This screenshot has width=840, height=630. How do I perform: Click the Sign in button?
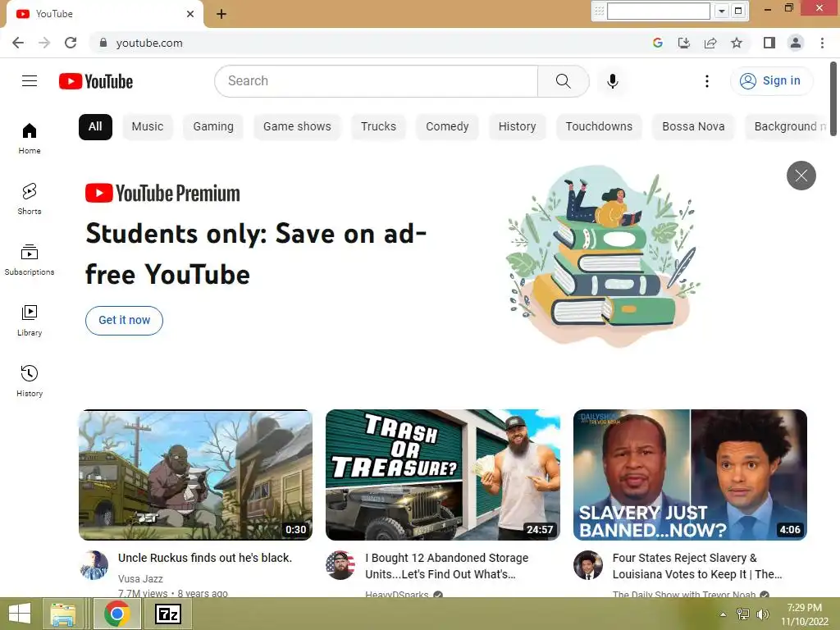[x=771, y=81]
